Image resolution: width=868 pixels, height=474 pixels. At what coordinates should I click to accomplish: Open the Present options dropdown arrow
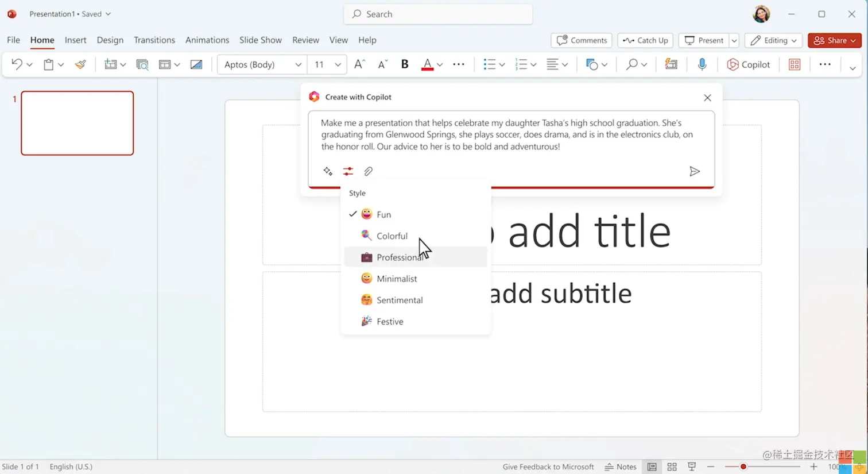734,40
